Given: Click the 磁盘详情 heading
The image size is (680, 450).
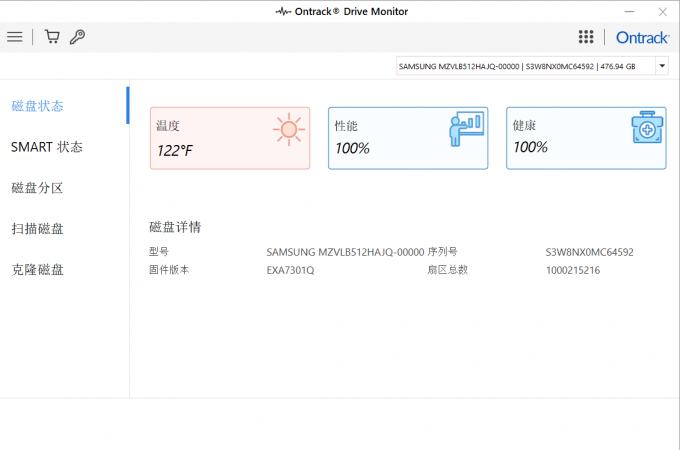Looking at the screenshot, I should click(175, 227).
